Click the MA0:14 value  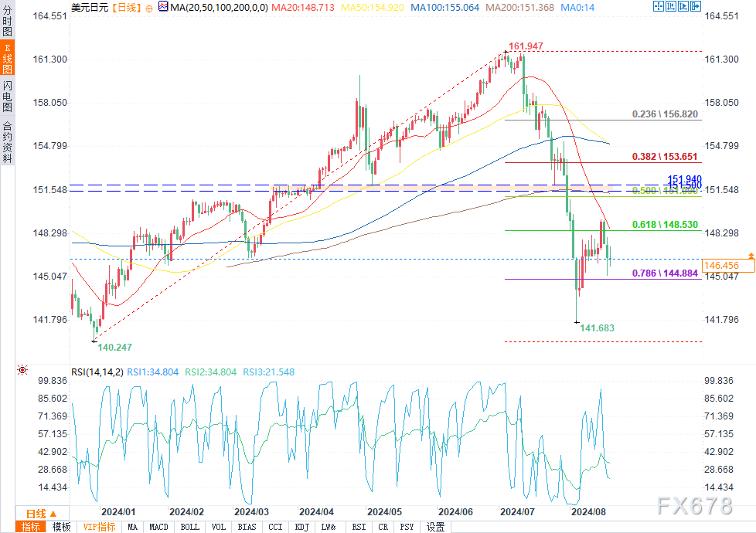pyautogui.click(x=577, y=8)
